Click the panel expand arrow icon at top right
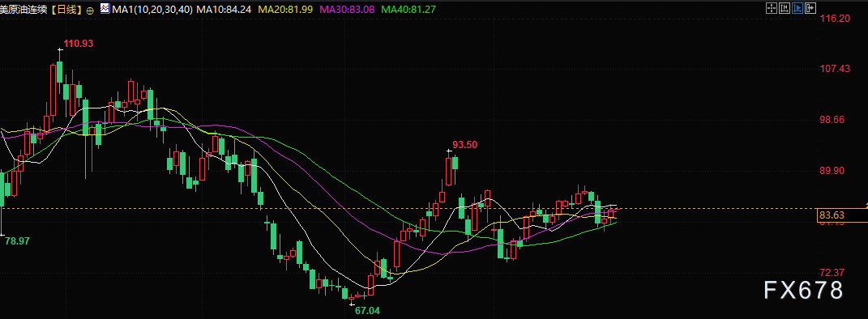Image resolution: width=868 pixels, height=319 pixels. [x=810, y=8]
